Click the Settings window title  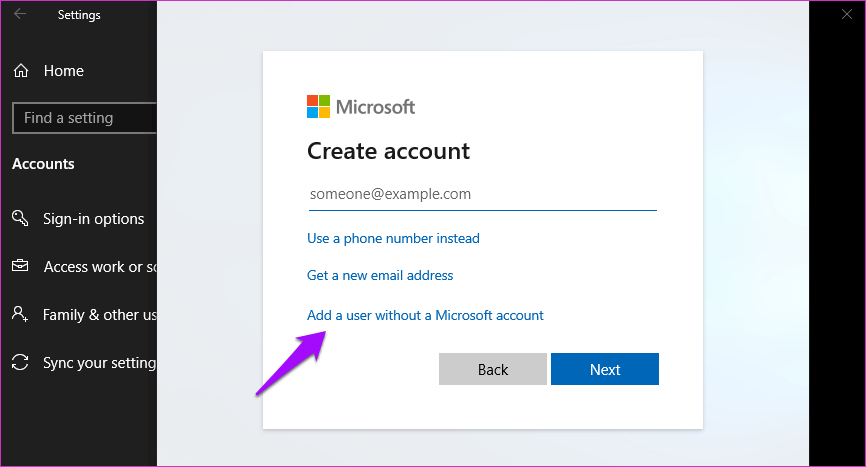[x=79, y=15]
